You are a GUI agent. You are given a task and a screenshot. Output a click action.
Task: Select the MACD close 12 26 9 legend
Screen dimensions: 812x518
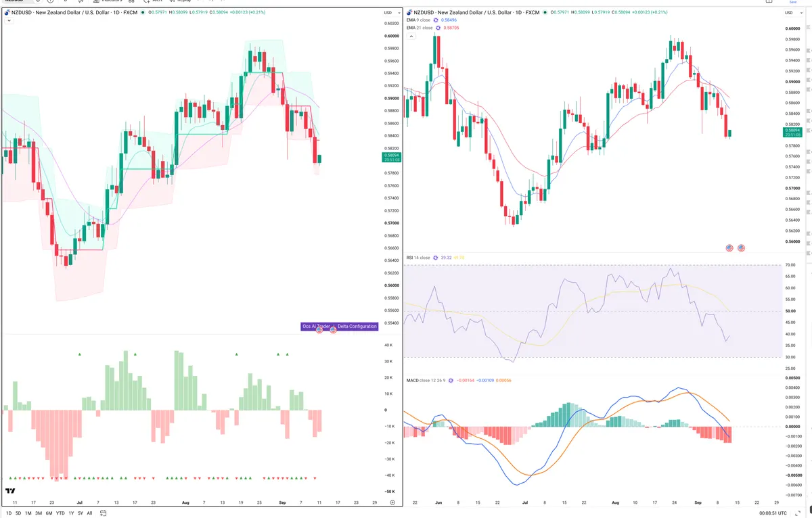(426, 380)
